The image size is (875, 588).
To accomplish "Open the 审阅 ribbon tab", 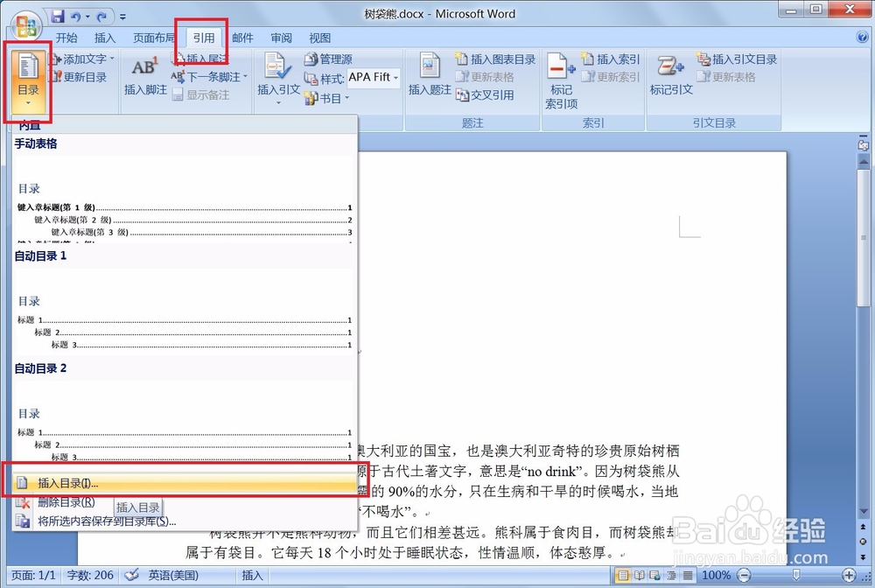I will pos(281,38).
